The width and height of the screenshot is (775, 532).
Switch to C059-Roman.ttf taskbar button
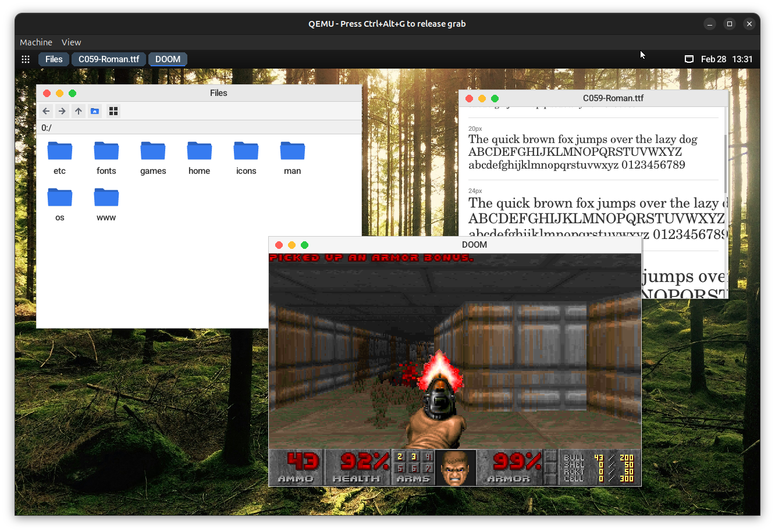coord(109,59)
